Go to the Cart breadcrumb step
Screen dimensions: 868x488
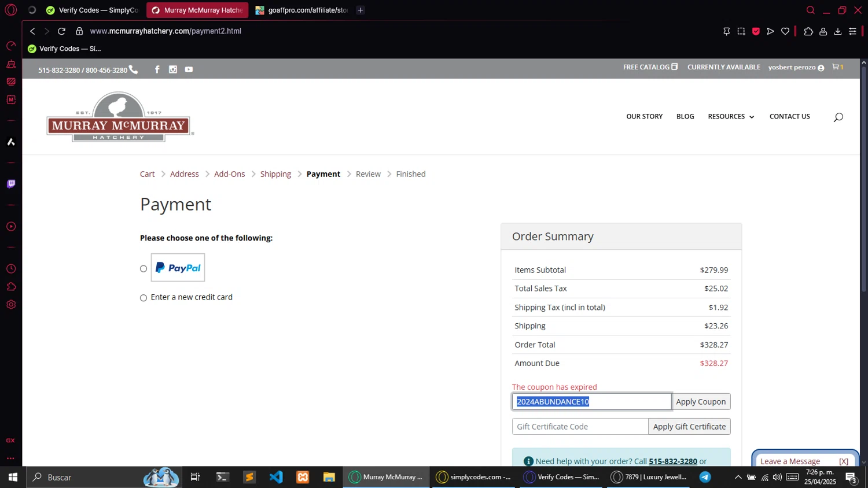pyautogui.click(x=148, y=174)
